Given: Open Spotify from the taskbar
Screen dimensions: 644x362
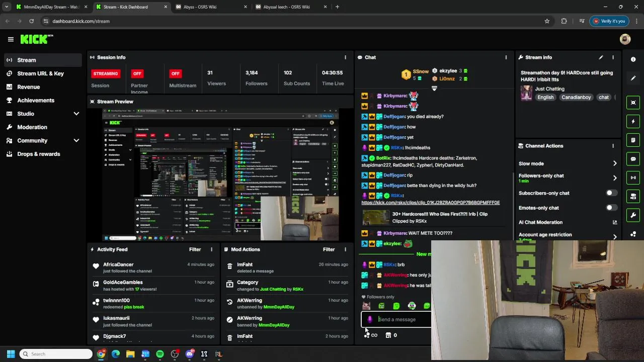Looking at the screenshot, I should click(x=160, y=354).
